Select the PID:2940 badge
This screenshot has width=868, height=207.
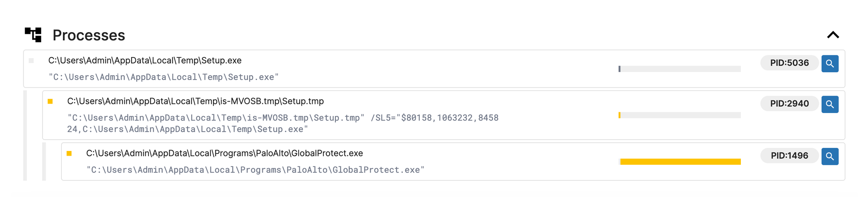pyautogui.click(x=789, y=103)
